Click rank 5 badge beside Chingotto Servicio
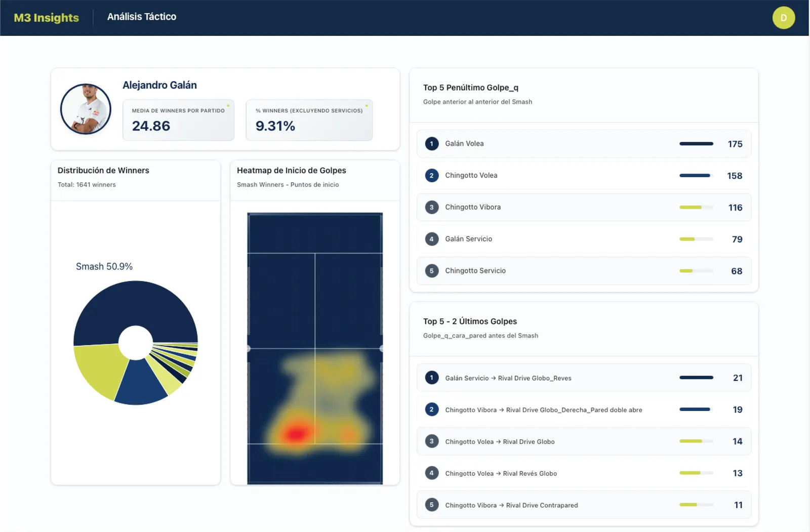This screenshot has height=532, width=810. pyautogui.click(x=431, y=271)
